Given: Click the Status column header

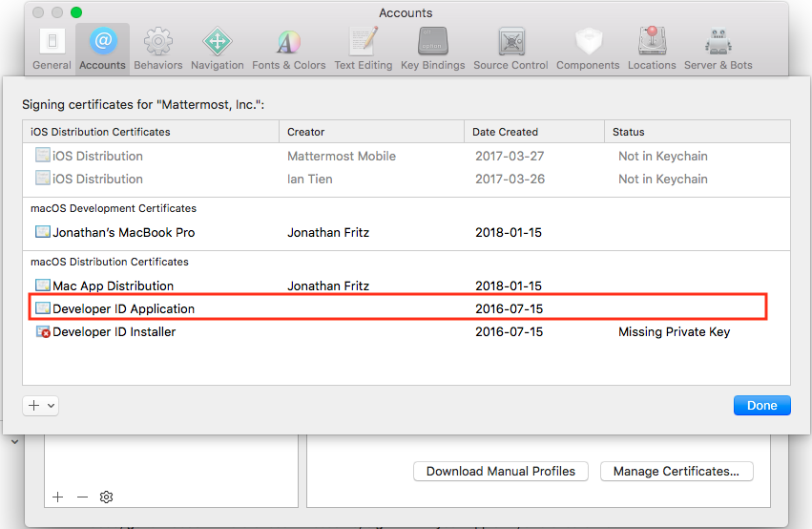Looking at the screenshot, I should point(629,132).
